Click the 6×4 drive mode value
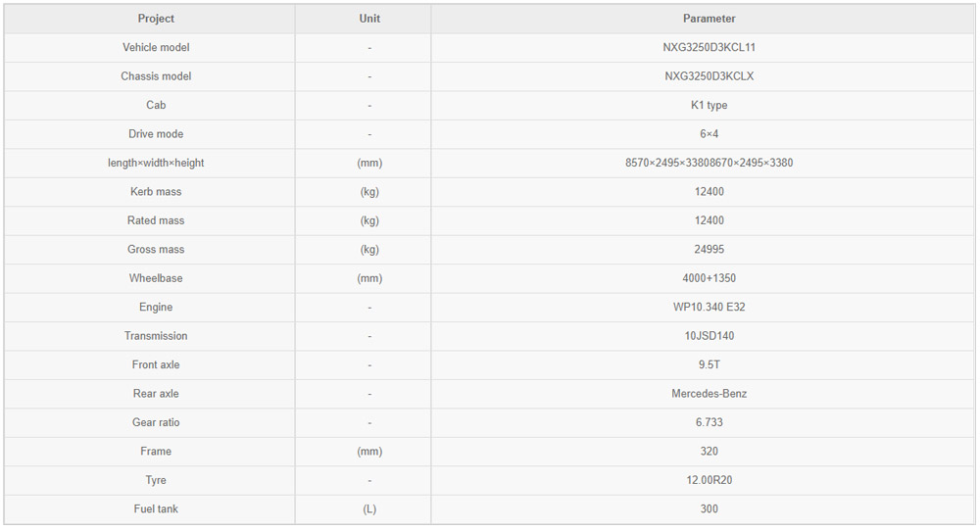The height and width of the screenshot is (530, 980). [709, 134]
